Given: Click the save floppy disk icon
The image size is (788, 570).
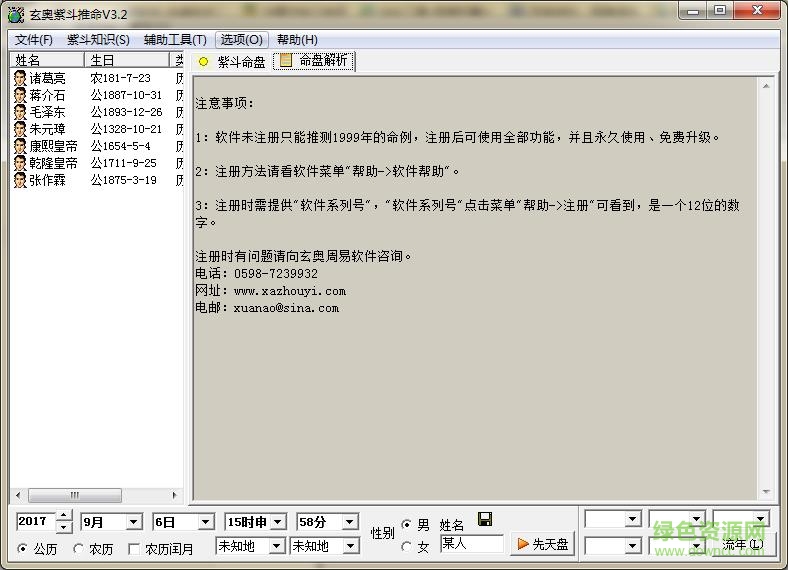Looking at the screenshot, I should pos(485,519).
